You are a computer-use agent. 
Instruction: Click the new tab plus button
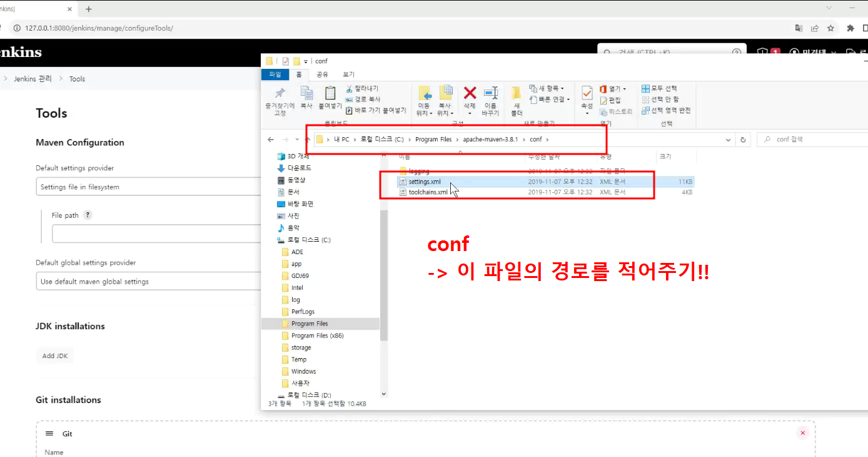pos(89,9)
